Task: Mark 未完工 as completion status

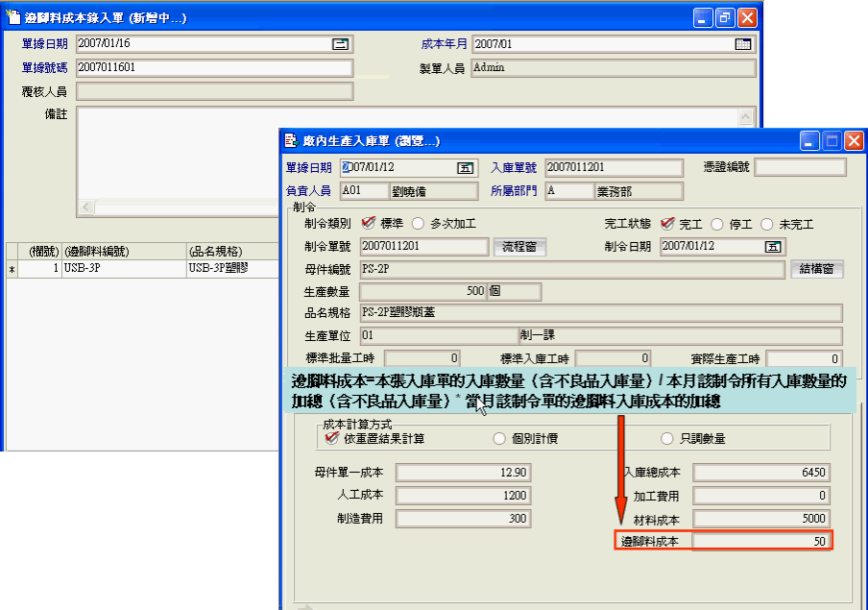Action: pyautogui.click(x=766, y=224)
